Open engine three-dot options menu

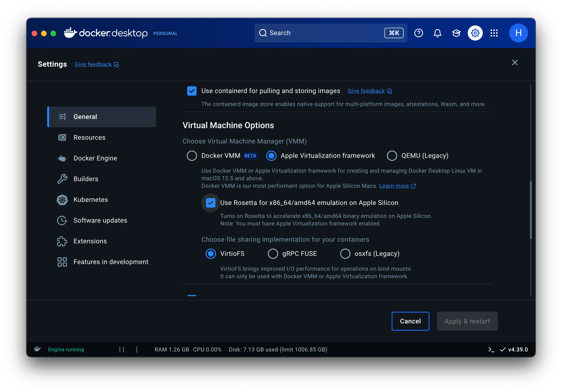tap(136, 349)
